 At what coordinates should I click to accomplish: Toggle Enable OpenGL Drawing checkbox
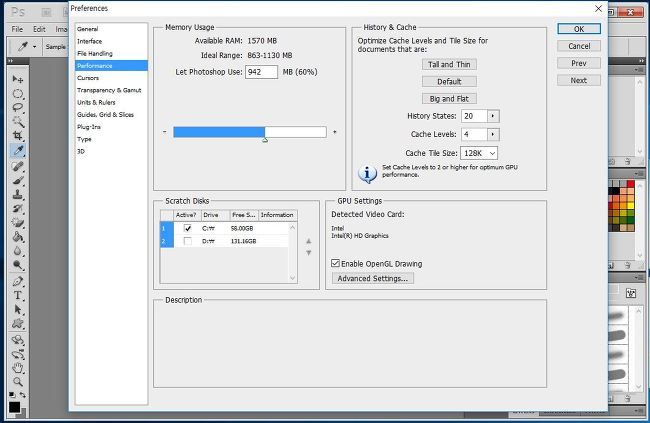tap(335, 263)
